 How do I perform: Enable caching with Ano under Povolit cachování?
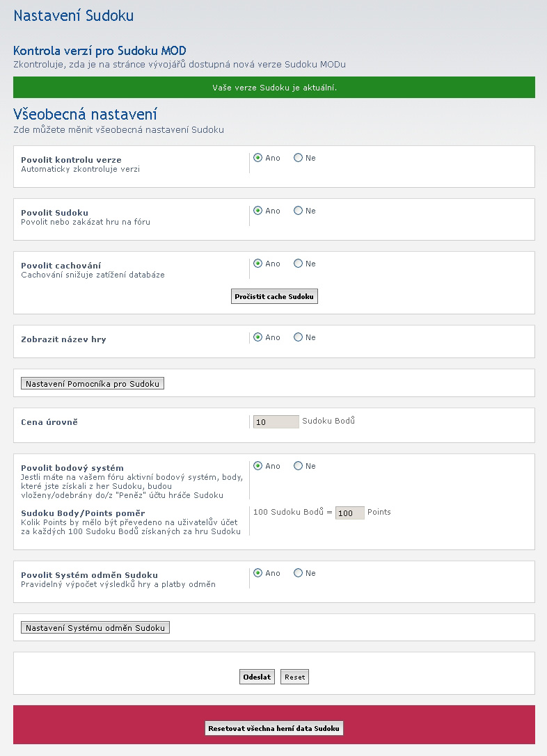[x=257, y=264]
